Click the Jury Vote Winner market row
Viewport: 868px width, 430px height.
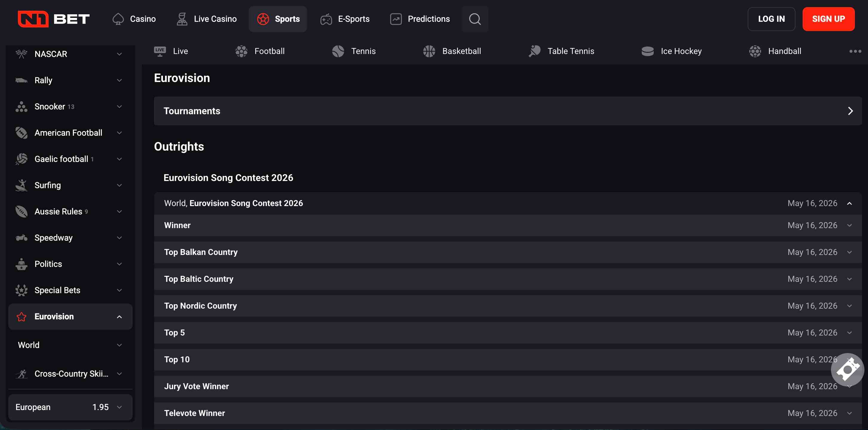(x=508, y=386)
